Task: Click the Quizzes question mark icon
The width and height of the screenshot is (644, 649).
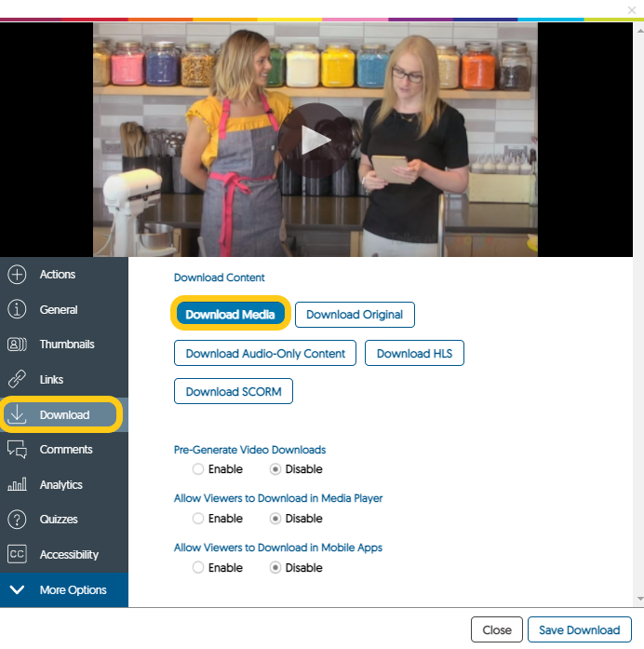Action: tap(17, 520)
